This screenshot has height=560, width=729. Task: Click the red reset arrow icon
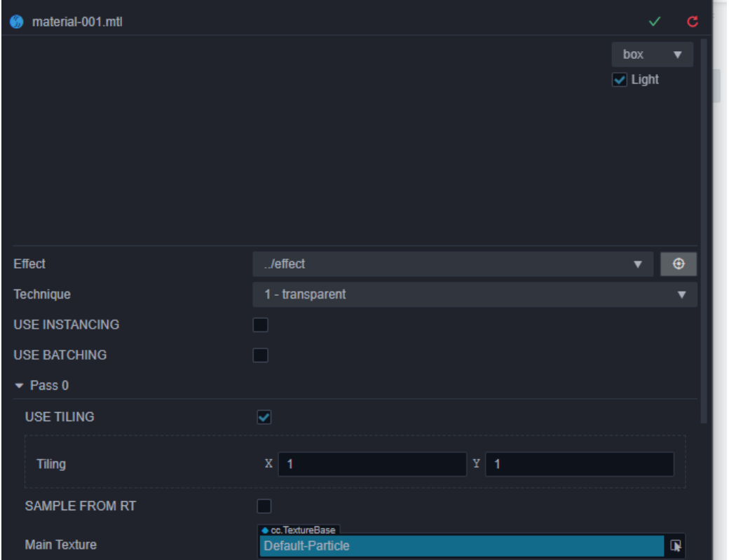(693, 22)
